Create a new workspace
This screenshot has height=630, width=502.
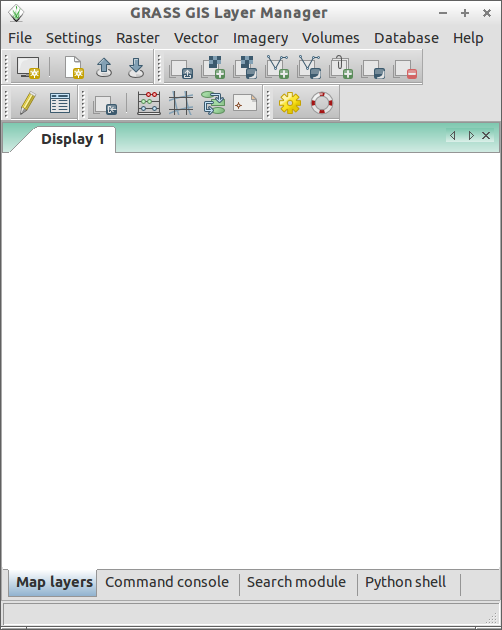coord(74,67)
